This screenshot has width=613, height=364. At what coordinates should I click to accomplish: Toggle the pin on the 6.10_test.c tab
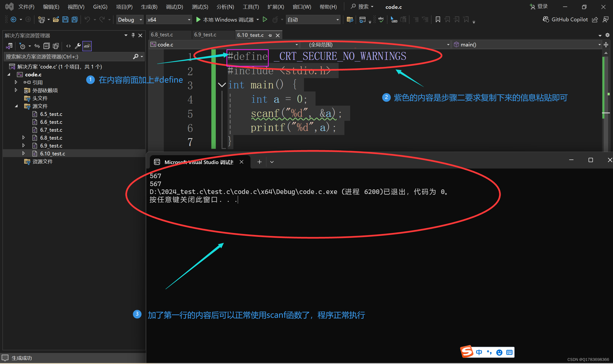(x=270, y=35)
